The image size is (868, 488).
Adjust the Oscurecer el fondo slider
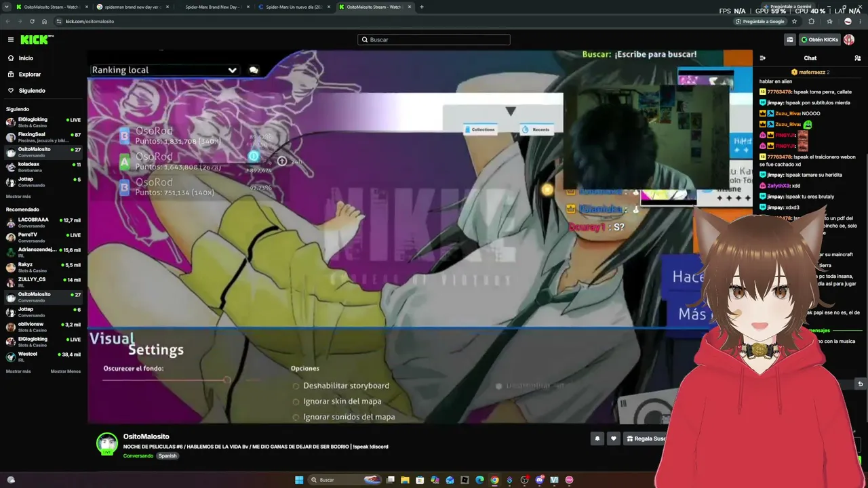[165, 380]
